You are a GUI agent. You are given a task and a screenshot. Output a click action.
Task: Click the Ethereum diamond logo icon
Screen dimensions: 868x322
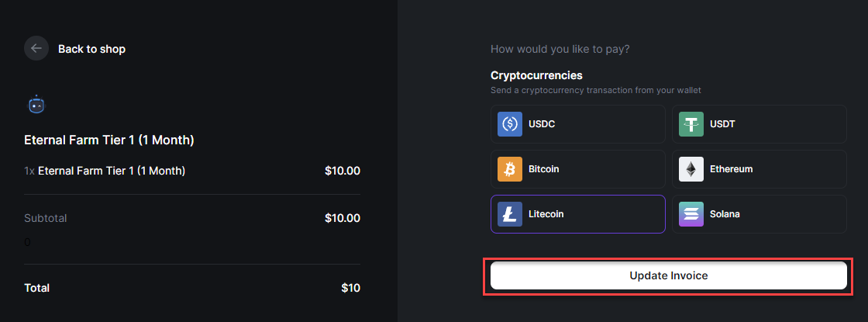[691, 169]
